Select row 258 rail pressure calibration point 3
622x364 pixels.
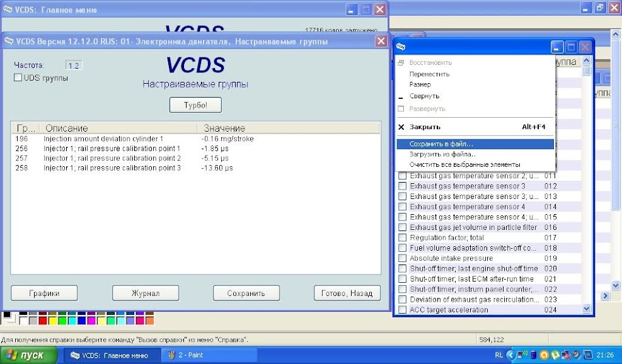(x=195, y=168)
